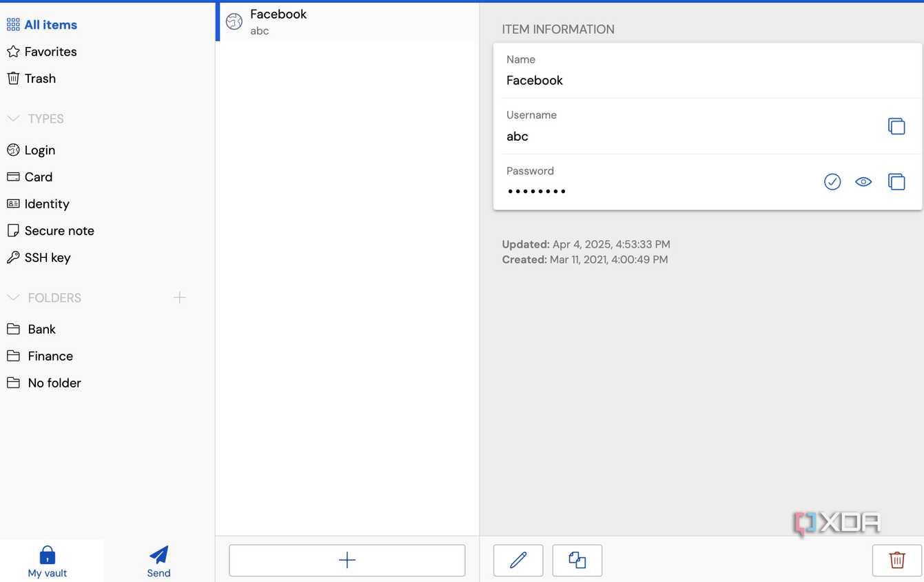Screen dimensions: 924x582
Task: Click the Updated timestamp text
Action: pyautogui.click(x=586, y=244)
